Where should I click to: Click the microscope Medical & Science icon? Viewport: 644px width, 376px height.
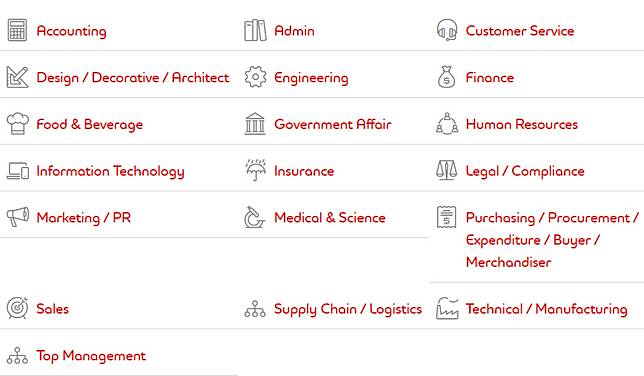click(x=255, y=217)
